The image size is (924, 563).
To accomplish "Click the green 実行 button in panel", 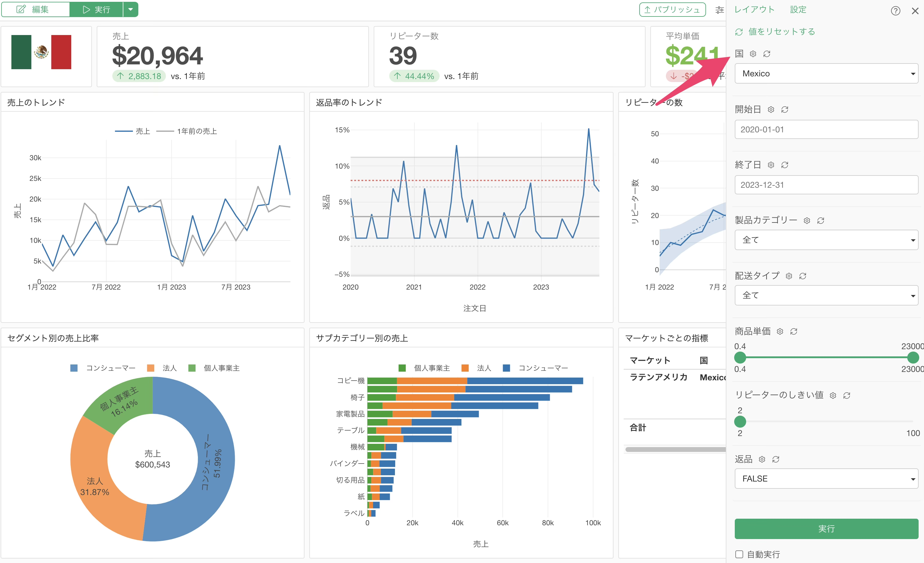I will [826, 529].
